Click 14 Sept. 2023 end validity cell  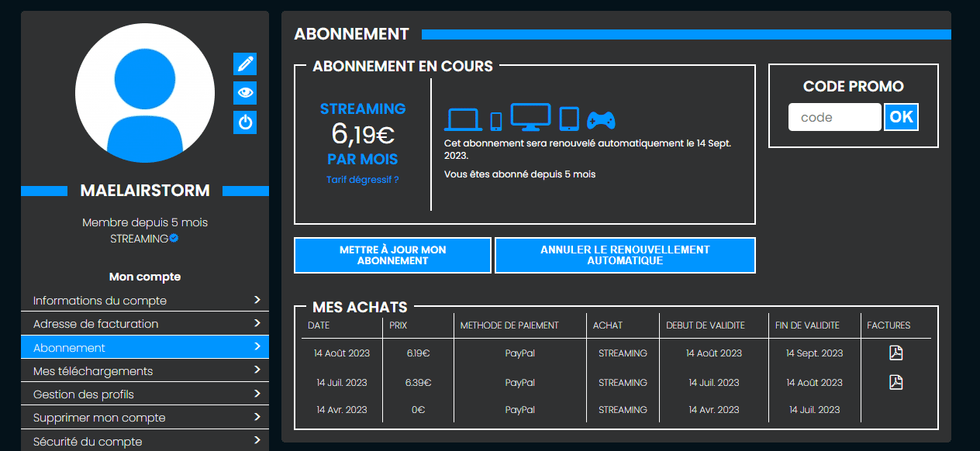click(814, 353)
